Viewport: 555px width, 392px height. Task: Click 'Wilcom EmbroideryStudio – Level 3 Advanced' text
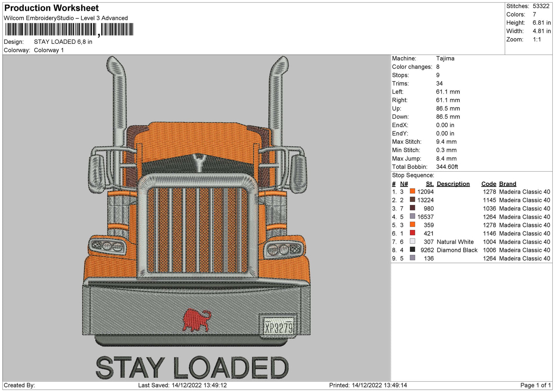[66, 18]
